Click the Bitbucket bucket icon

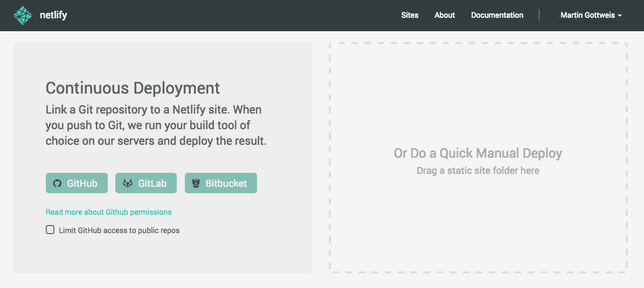(196, 184)
